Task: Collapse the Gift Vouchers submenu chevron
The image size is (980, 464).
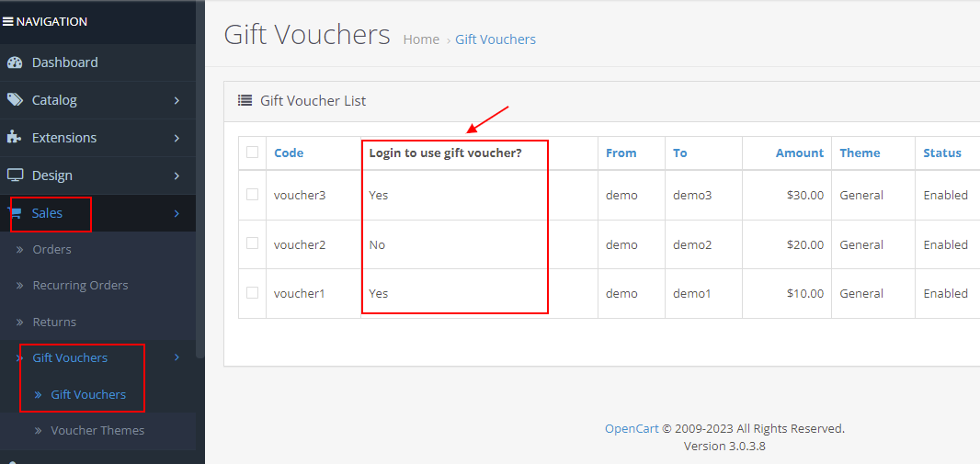Action: [x=177, y=357]
